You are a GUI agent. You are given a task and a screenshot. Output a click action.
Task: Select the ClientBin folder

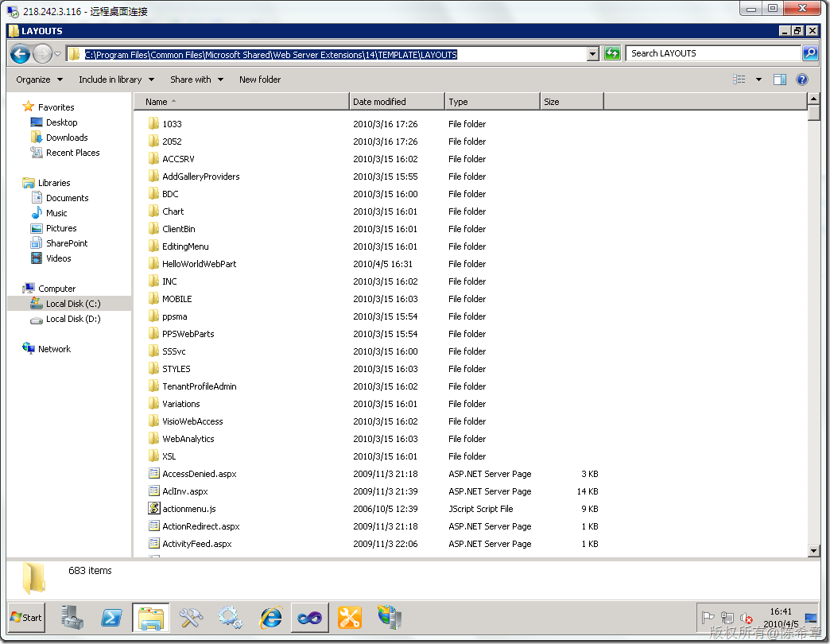pos(178,229)
